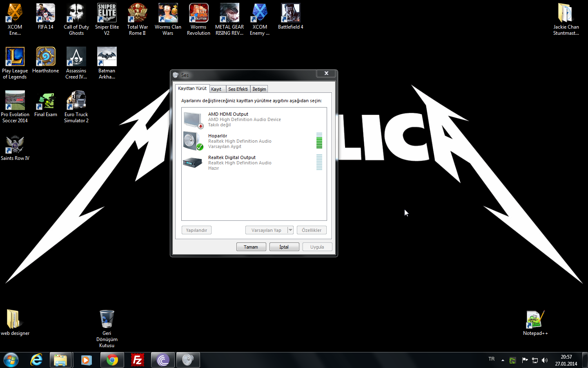Select the Call of Duty Ghosts shortcut
Screen dimensions: 588x368
coord(76,19)
